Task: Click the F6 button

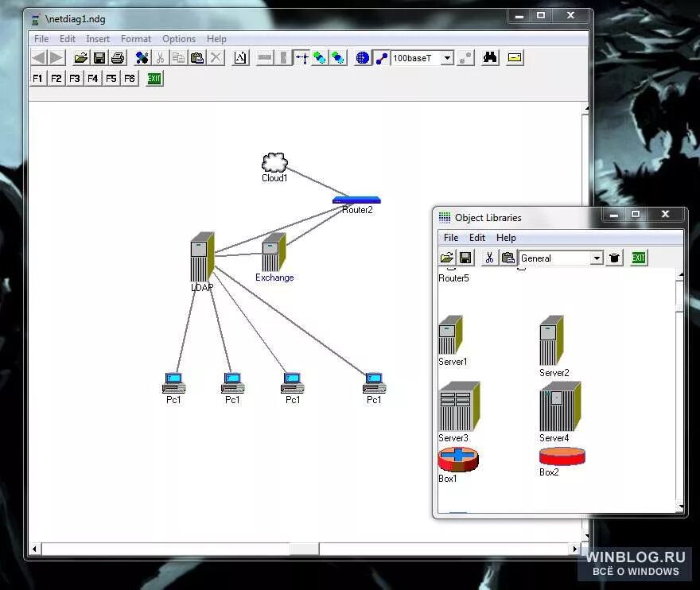Action: [130, 79]
